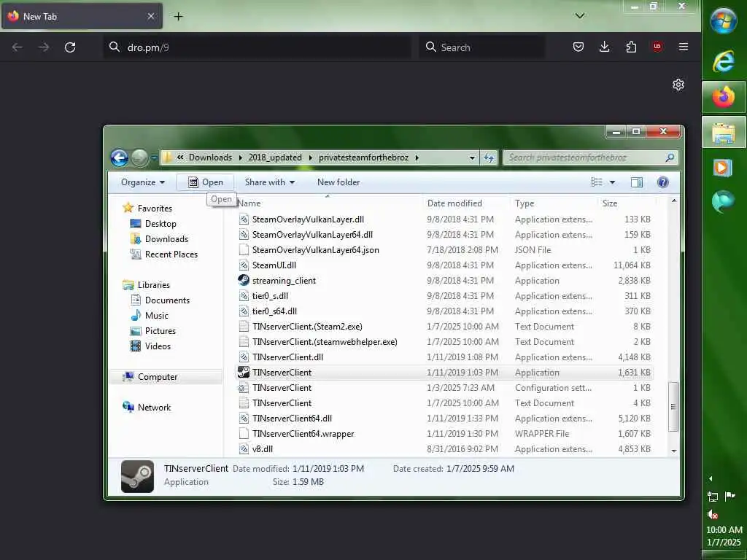Click scroll up arrow of file list
Image resolution: width=747 pixels, height=560 pixels.
point(673,201)
